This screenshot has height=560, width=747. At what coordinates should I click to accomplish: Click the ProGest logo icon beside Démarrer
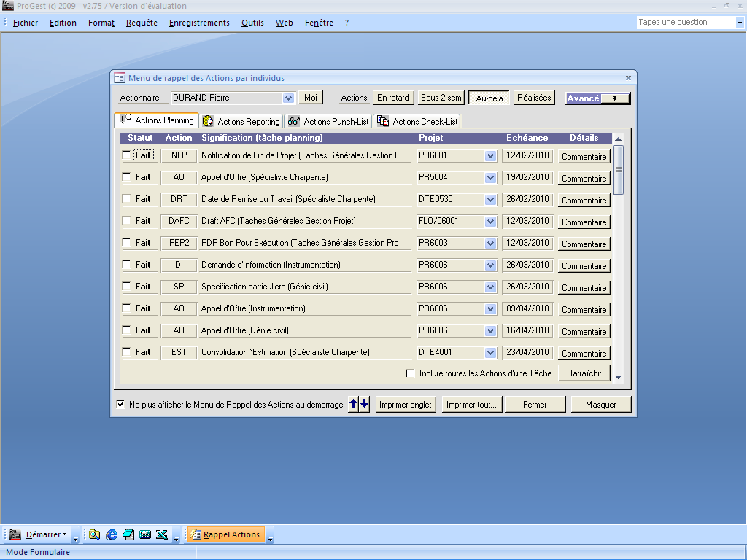point(15,534)
